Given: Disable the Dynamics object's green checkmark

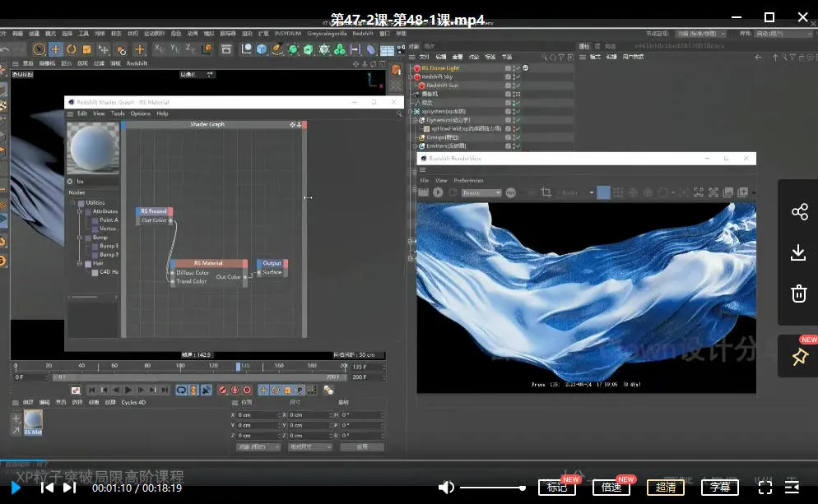Looking at the screenshot, I should (x=518, y=119).
